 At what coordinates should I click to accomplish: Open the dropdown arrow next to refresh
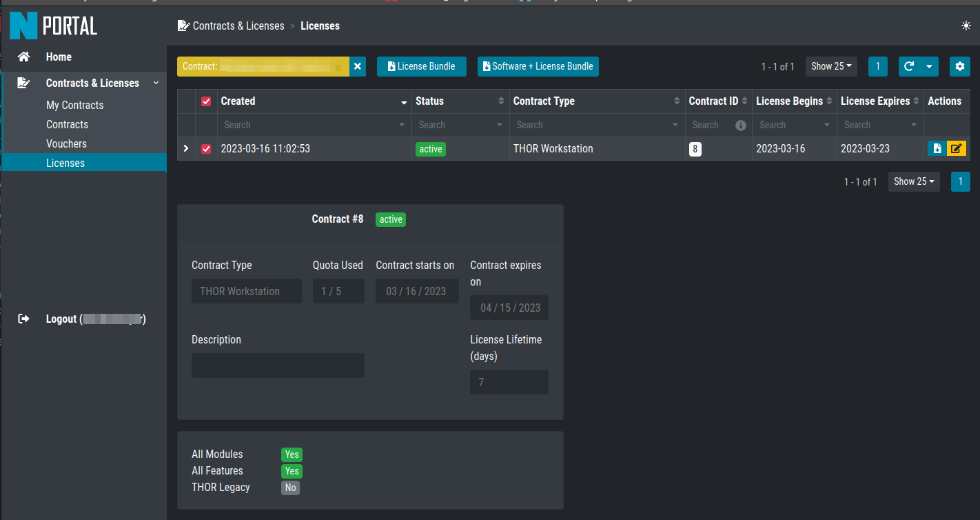point(929,66)
